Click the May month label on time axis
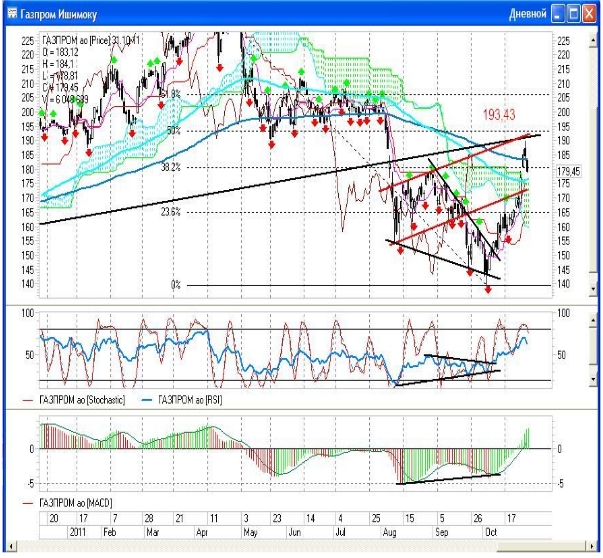 click(x=250, y=532)
